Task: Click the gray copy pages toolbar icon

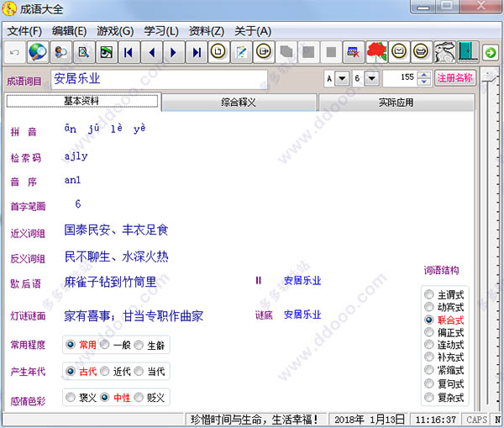Action: (286, 52)
